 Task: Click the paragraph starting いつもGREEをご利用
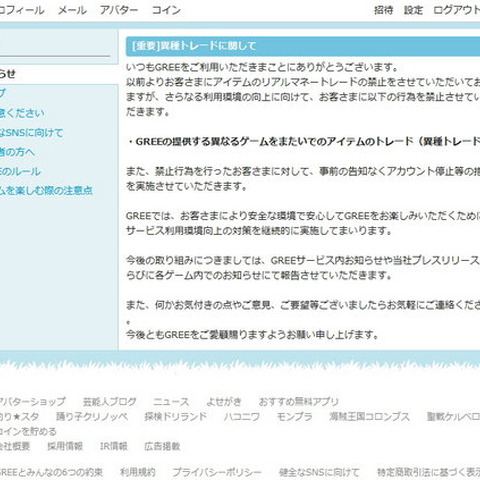tap(303, 89)
